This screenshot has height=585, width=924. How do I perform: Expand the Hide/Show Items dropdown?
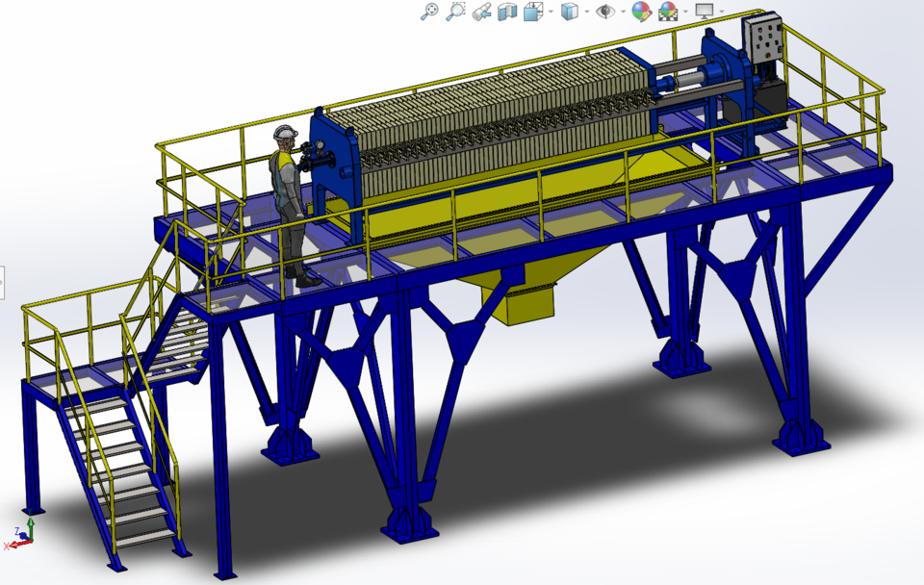click(x=624, y=13)
